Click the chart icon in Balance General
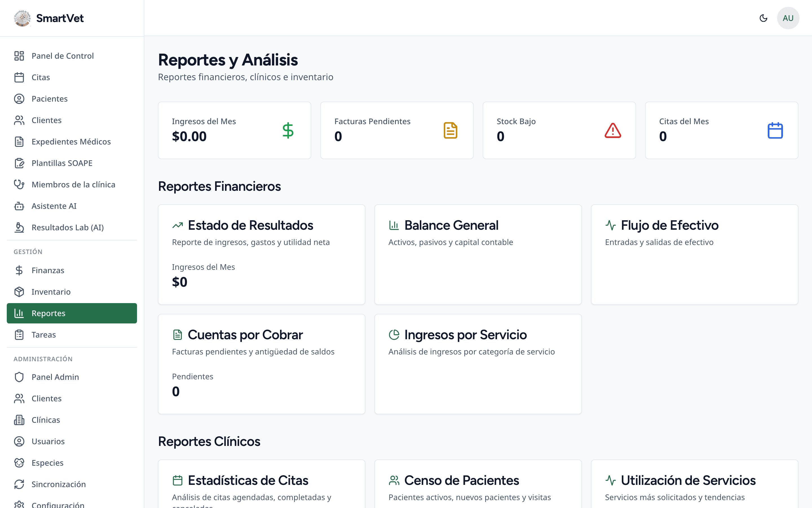This screenshot has height=508, width=812. click(x=394, y=225)
